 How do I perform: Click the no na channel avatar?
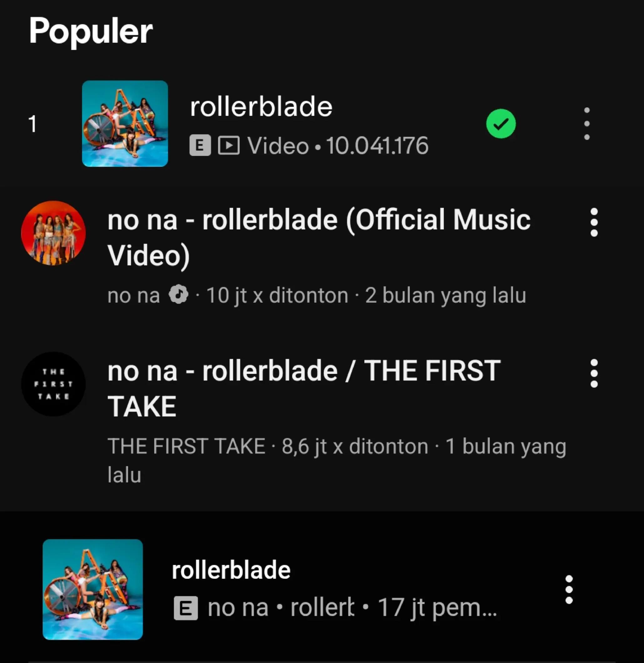(x=53, y=233)
